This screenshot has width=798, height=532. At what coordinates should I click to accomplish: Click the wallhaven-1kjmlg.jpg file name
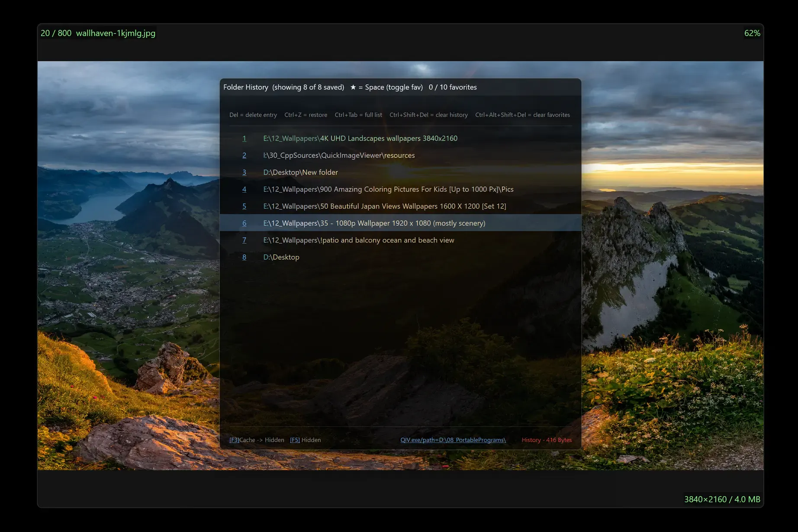(x=116, y=33)
